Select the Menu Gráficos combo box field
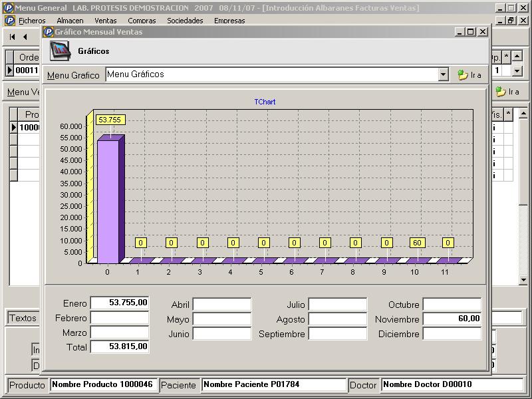This screenshot has width=532, height=399. (x=277, y=74)
